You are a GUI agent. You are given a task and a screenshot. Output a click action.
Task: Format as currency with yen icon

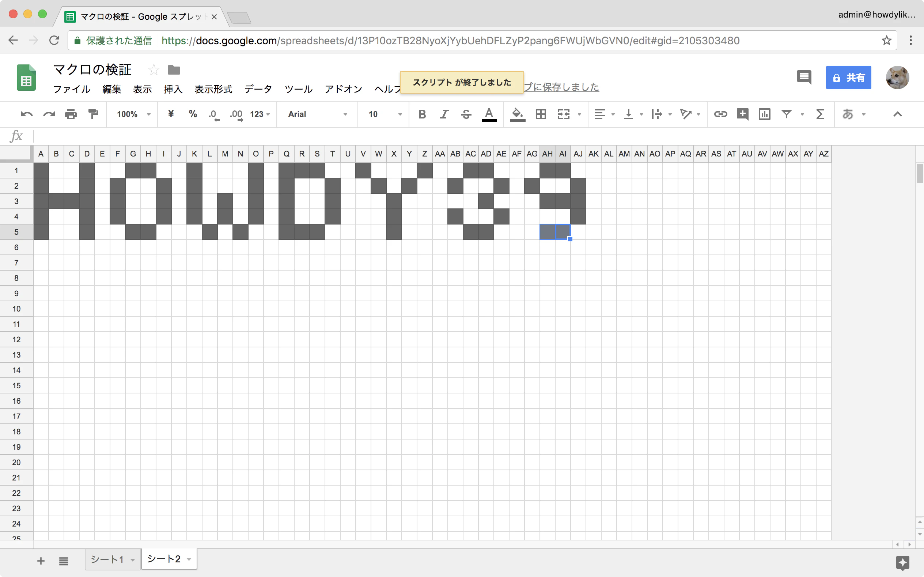(x=171, y=114)
